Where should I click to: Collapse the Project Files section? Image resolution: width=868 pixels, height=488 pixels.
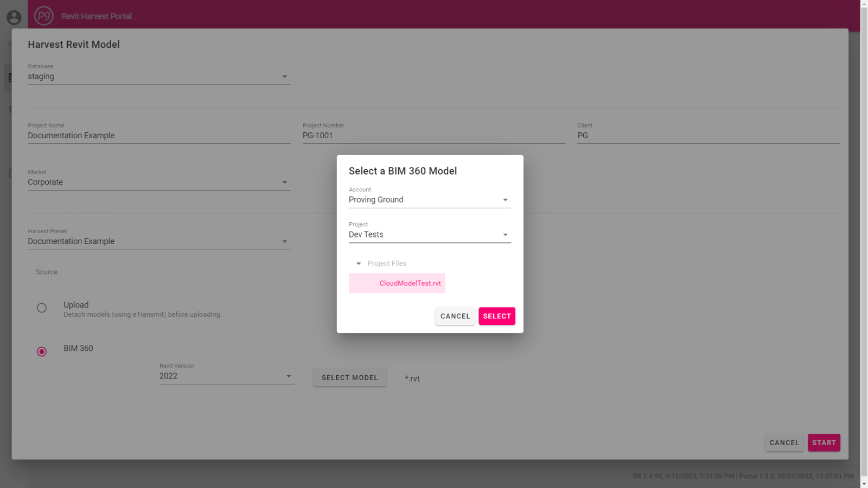coord(359,263)
